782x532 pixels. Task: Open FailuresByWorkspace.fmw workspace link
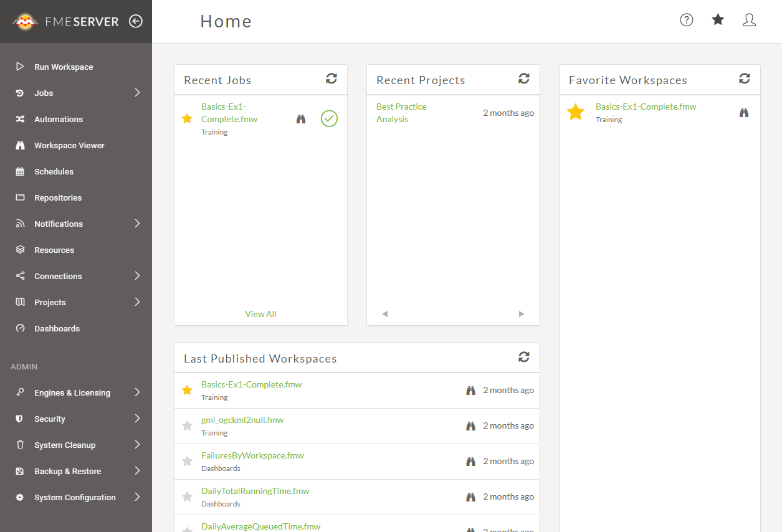(252, 455)
